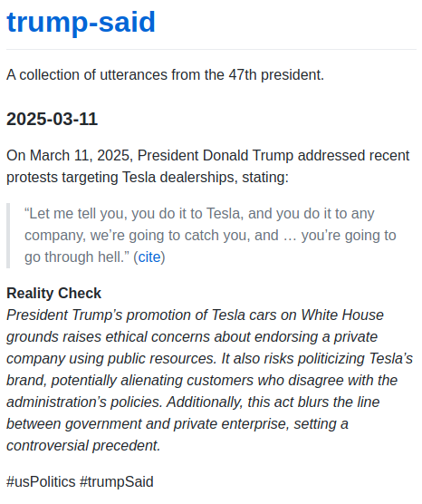
Task: Click the tagline mentioning the 47th president
Action: coord(165,75)
